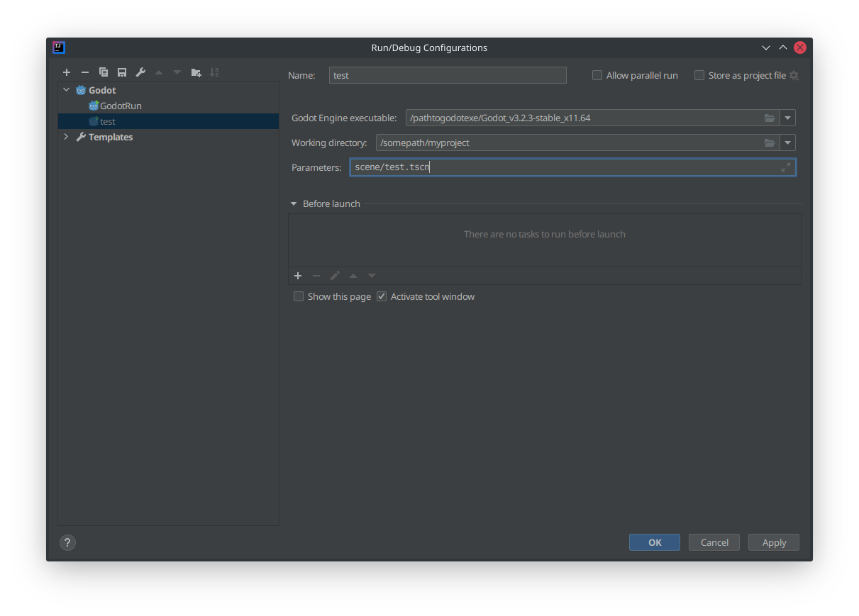This screenshot has width=859, height=616.
Task: Close the Run/Debug Configurations window
Action: (x=800, y=47)
